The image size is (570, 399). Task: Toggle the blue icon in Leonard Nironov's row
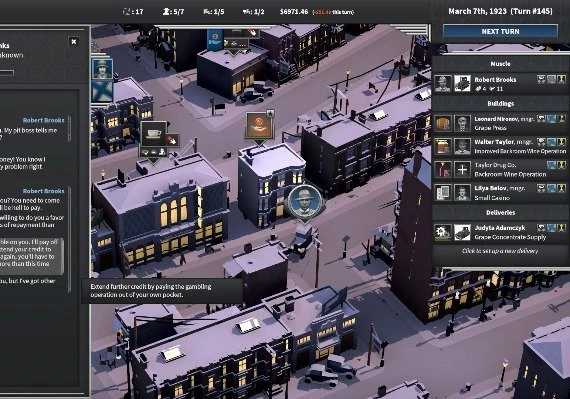(x=552, y=119)
